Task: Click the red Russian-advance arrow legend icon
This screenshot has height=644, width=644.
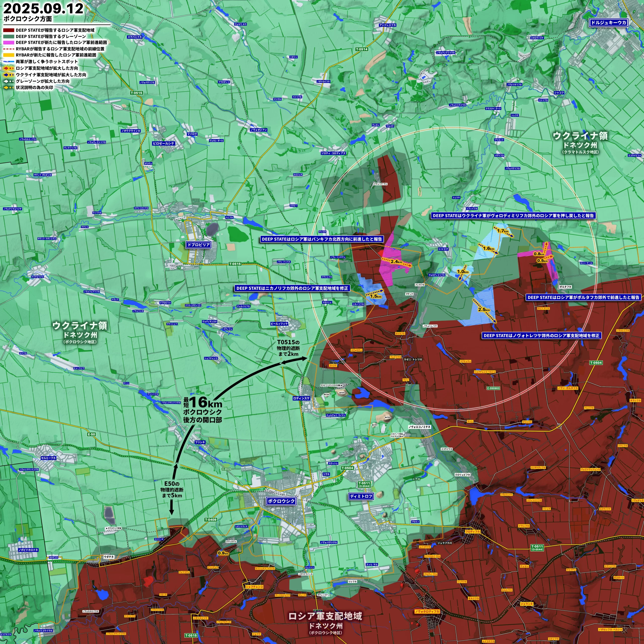Action: (x=9, y=68)
